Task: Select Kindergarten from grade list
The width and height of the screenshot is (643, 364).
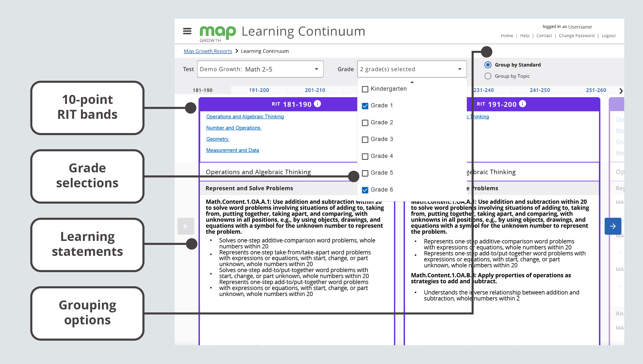Action: (365, 89)
